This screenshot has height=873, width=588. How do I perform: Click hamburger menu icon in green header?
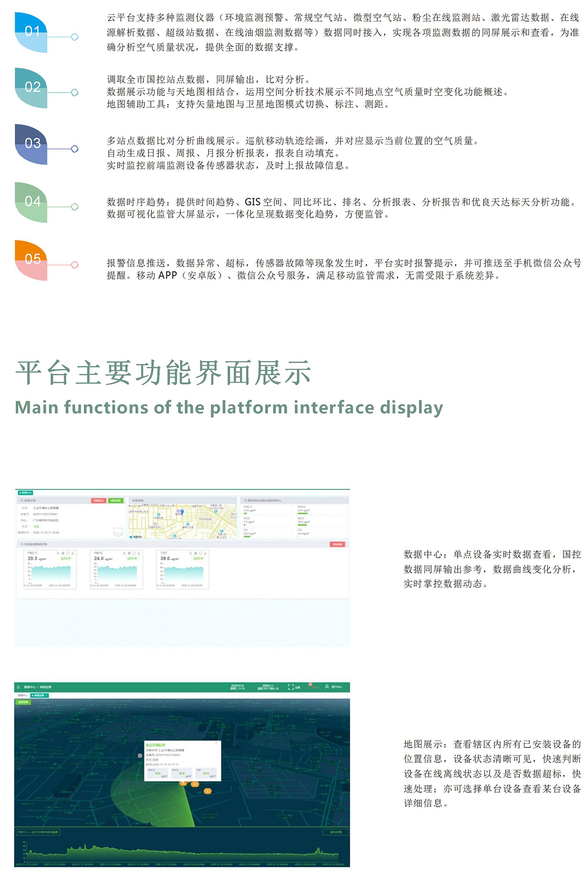(x=19, y=687)
